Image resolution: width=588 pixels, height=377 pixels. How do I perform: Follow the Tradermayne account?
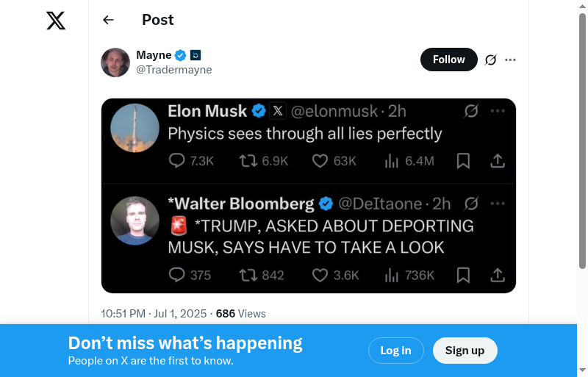pyautogui.click(x=448, y=60)
